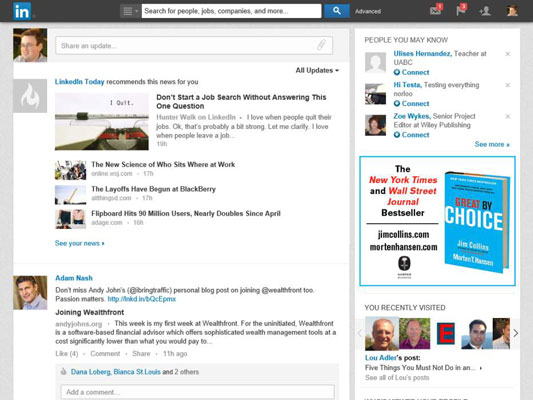The width and height of the screenshot is (533, 400).
Task: Click the Add a comment field
Action: (197, 392)
